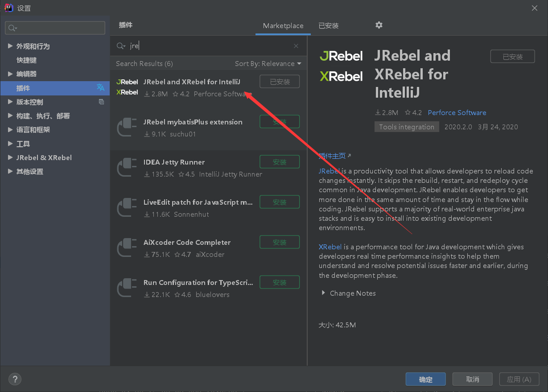
Task: Click the magnifier icon in plugin search
Action: point(120,46)
